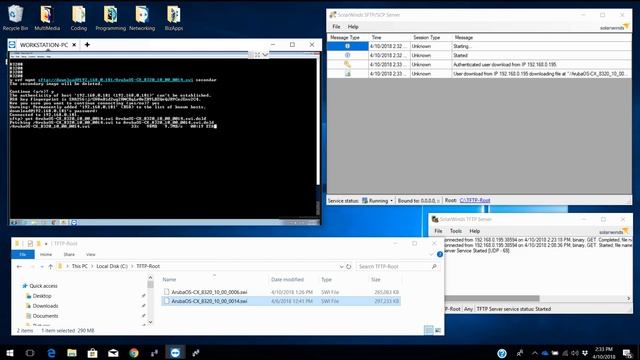Image resolution: width=640 pixels, height=360 pixels.
Task: Select the 'Starting...' log row
Action: point(479,46)
